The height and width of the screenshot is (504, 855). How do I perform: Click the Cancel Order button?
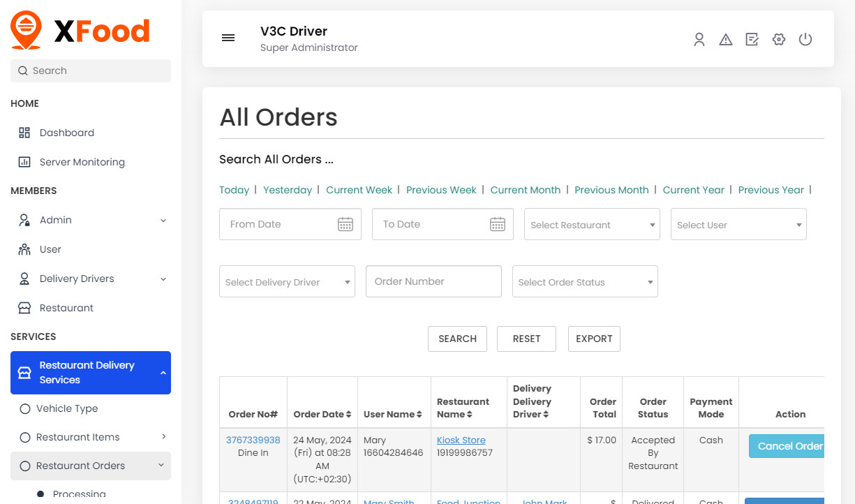pyautogui.click(x=788, y=445)
